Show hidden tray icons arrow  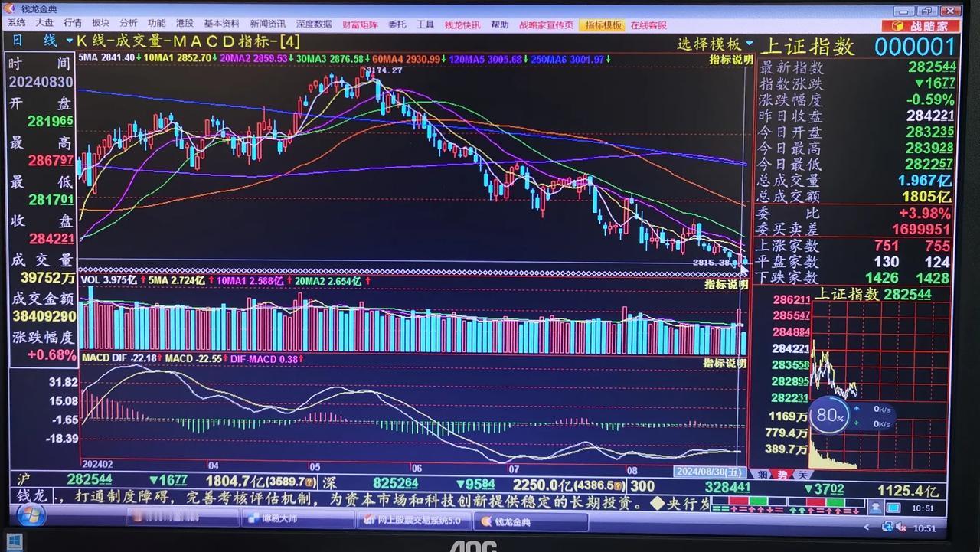(x=867, y=527)
